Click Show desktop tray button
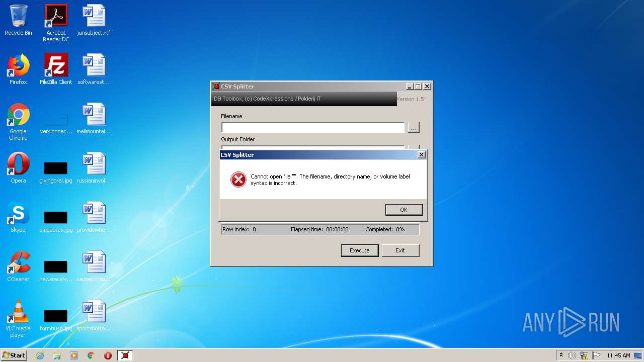Viewport: 644px width, 362px height. [x=639, y=355]
